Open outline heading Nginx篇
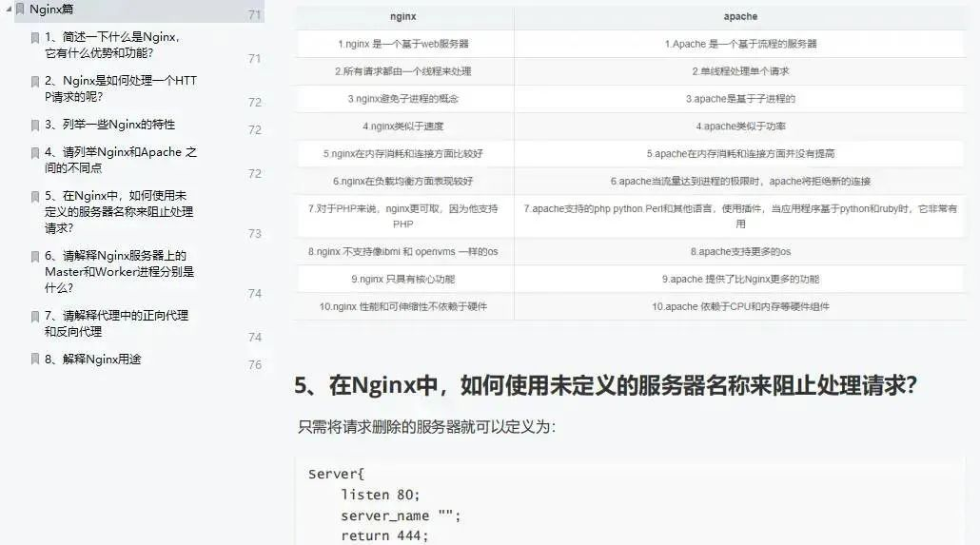This screenshot has width=980, height=545. click(x=51, y=10)
